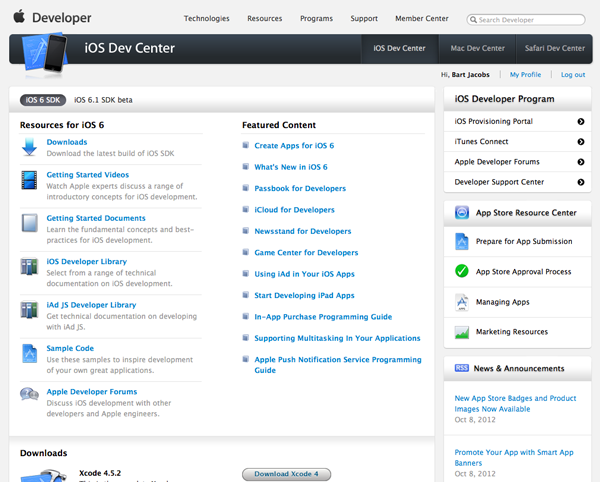The height and width of the screenshot is (482, 600).
Task: Open Supporting Multitasking In Your Applications
Action: pyautogui.click(x=337, y=339)
